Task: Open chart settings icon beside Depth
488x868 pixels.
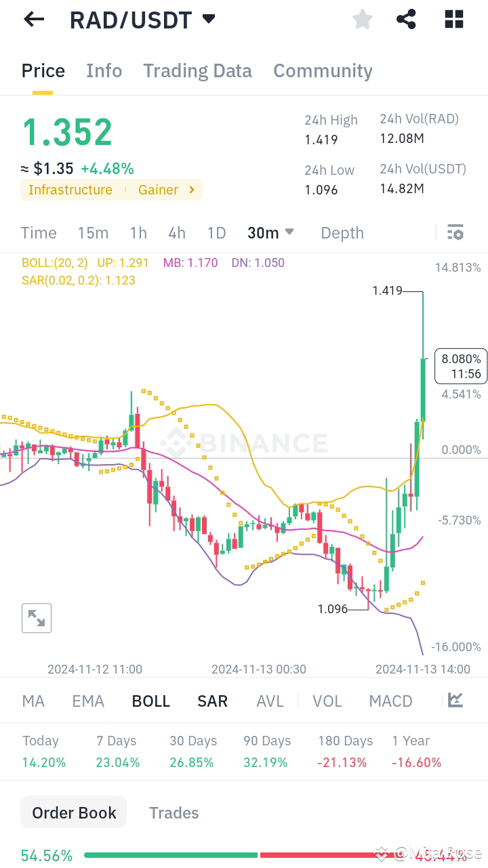Action: click(455, 232)
